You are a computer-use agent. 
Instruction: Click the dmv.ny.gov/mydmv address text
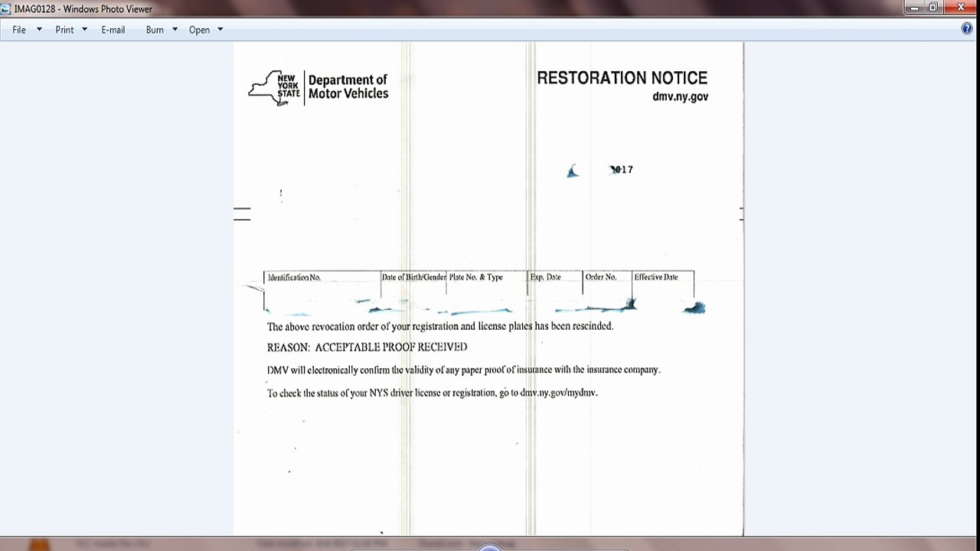click(559, 393)
